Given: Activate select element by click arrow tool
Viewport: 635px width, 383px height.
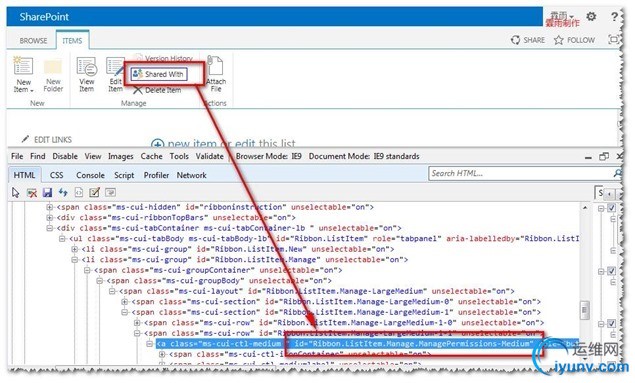Looking at the screenshot, I should click(x=15, y=192).
